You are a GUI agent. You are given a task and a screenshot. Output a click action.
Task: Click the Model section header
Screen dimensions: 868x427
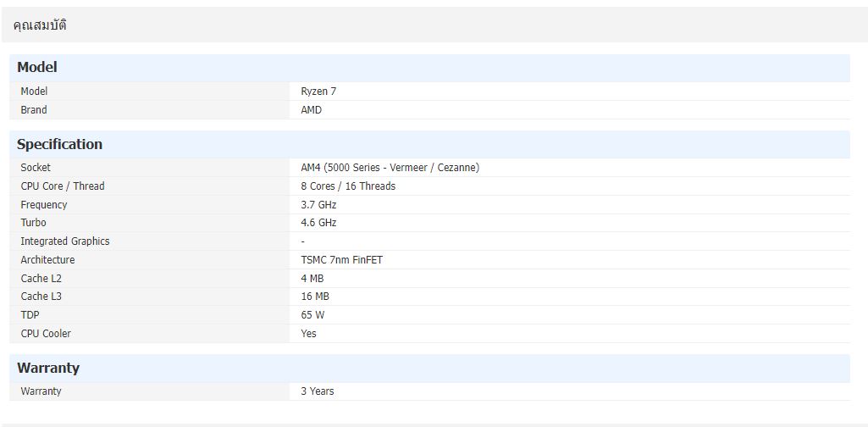pyautogui.click(x=37, y=68)
